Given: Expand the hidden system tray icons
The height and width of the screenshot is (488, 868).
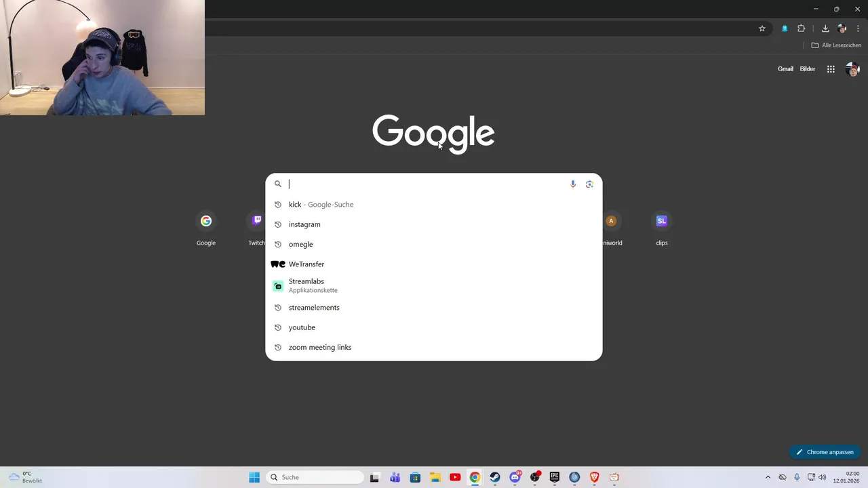Looking at the screenshot, I should (x=768, y=477).
